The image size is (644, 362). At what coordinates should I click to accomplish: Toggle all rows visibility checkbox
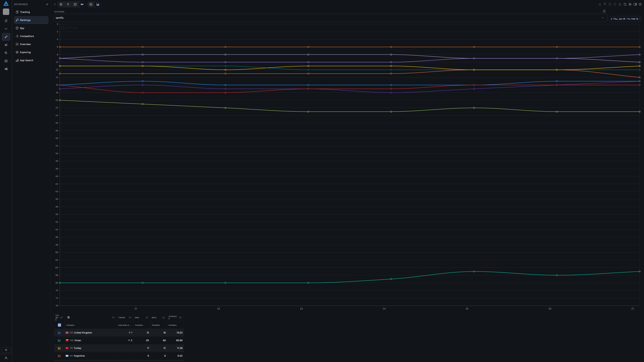(60, 325)
